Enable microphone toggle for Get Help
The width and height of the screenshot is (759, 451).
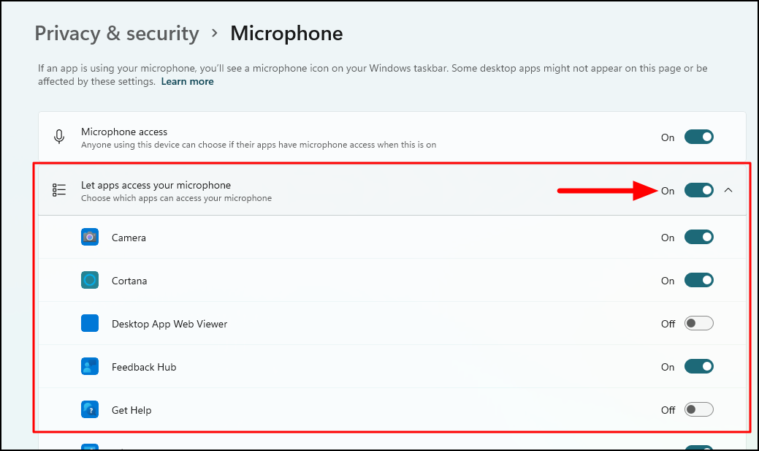[699, 410]
